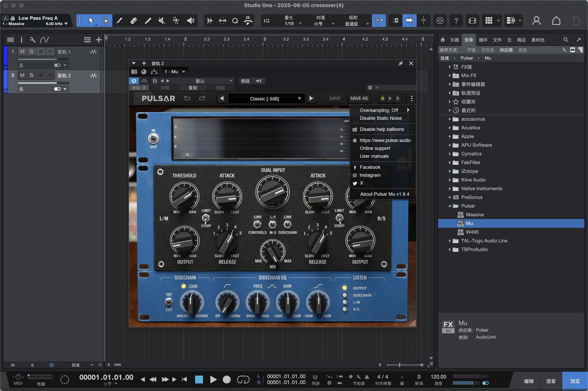Viewport: 588px width, 391px height.
Task: Toggle the Mu plugin power bypass button
Action: tap(134, 81)
